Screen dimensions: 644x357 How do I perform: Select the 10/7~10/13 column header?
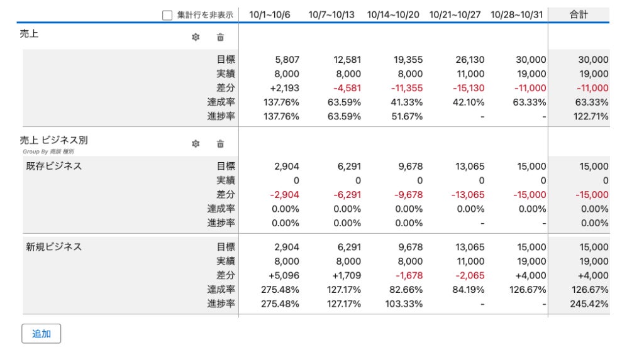(x=331, y=14)
